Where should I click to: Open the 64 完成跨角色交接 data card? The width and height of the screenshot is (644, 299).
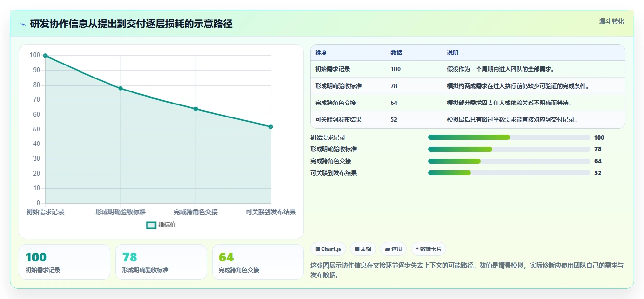(x=258, y=262)
